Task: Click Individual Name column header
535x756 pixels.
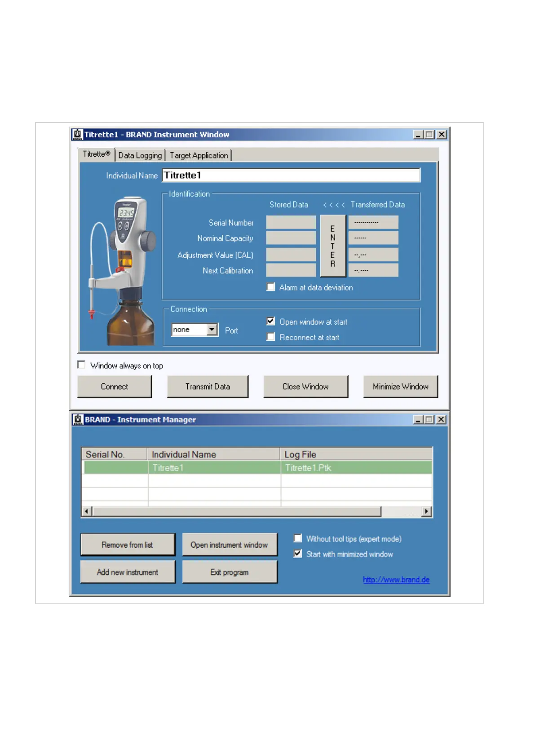Action: pos(214,454)
